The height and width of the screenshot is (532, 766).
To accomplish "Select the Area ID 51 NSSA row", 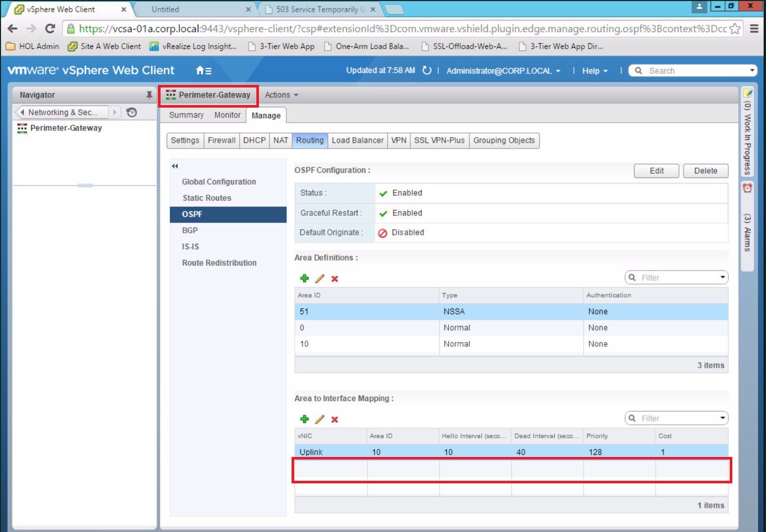I will (511, 312).
